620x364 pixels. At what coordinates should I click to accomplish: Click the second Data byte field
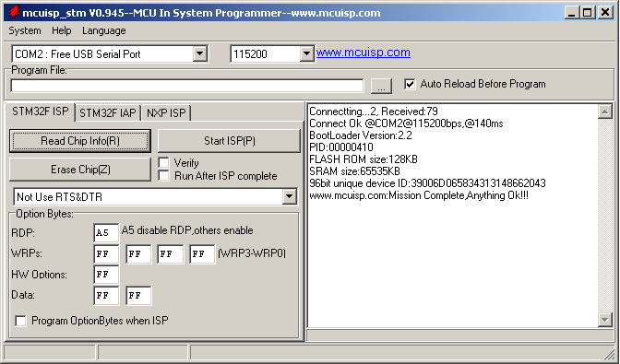pyautogui.click(x=138, y=295)
